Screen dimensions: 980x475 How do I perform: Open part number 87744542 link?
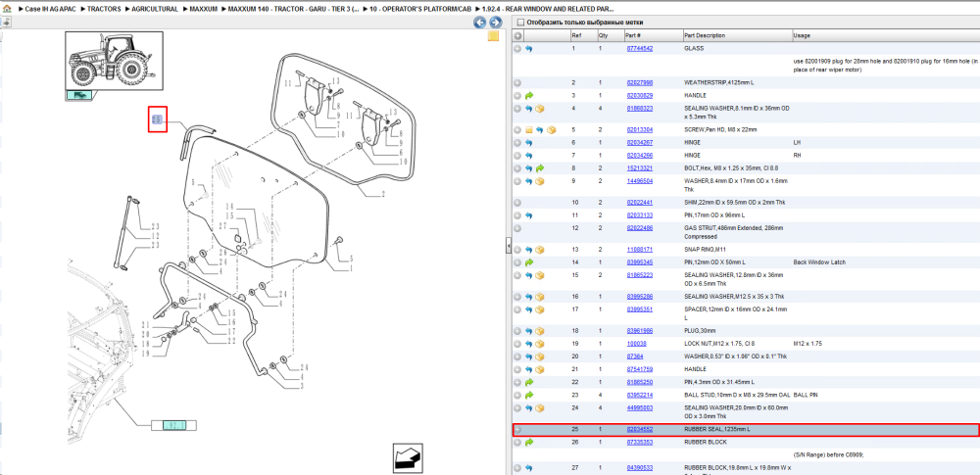(639, 49)
